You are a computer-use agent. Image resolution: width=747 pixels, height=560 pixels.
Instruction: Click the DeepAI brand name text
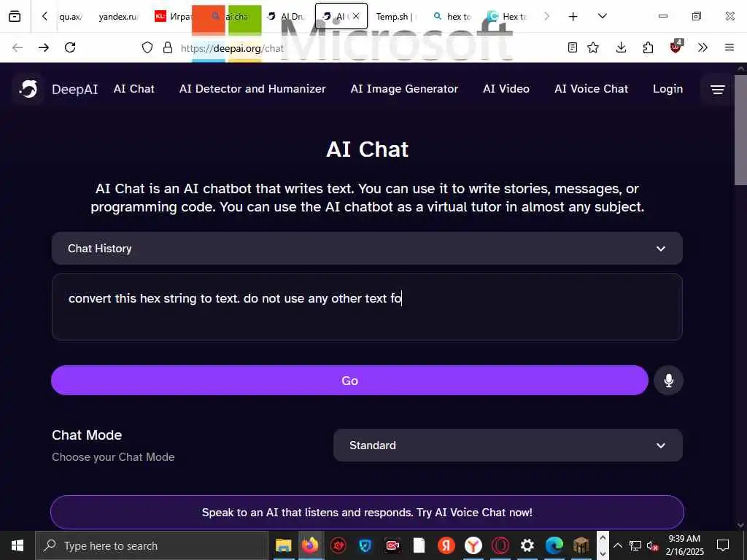click(x=75, y=89)
